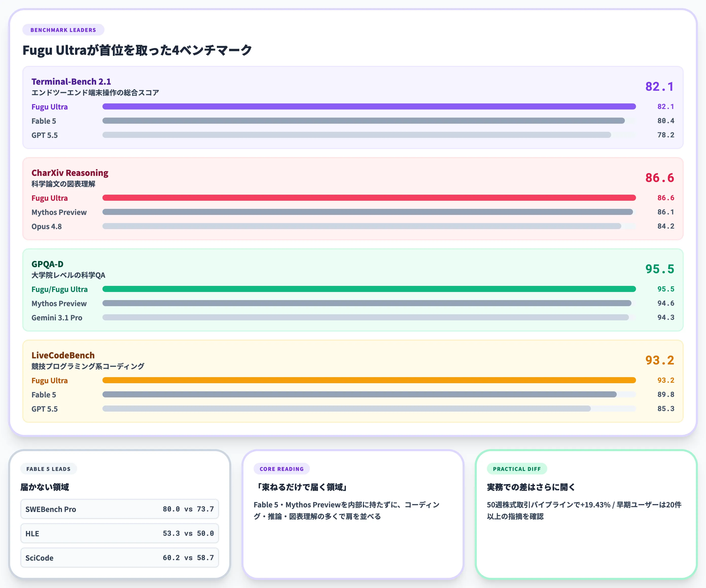
Task: Click the 78.2 value
Action: coord(666,135)
